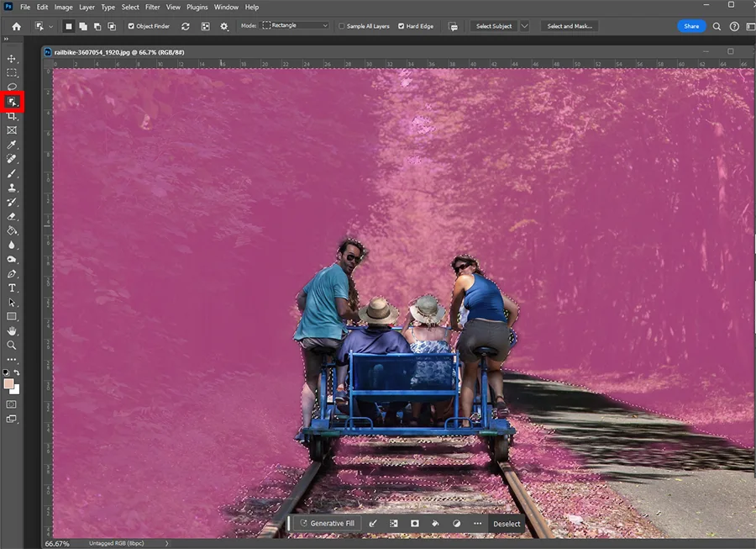Open the Mode Rectangle dropdown
This screenshot has height=549, width=756.
[x=295, y=25]
